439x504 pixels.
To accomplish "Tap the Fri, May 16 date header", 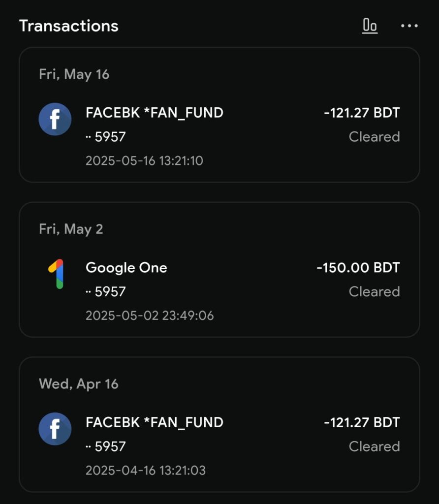I will pos(74,74).
